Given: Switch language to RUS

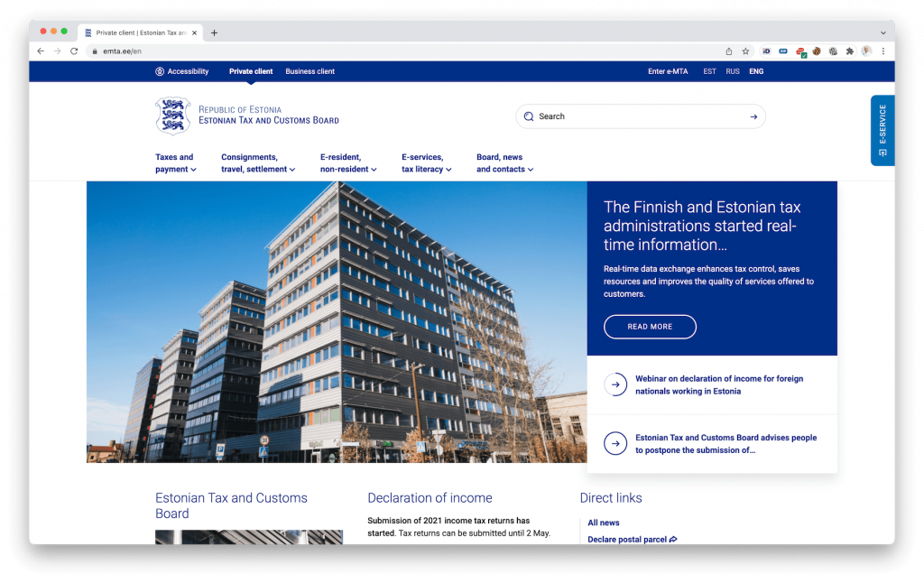Looking at the screenshot, I should tap(733, 71).
